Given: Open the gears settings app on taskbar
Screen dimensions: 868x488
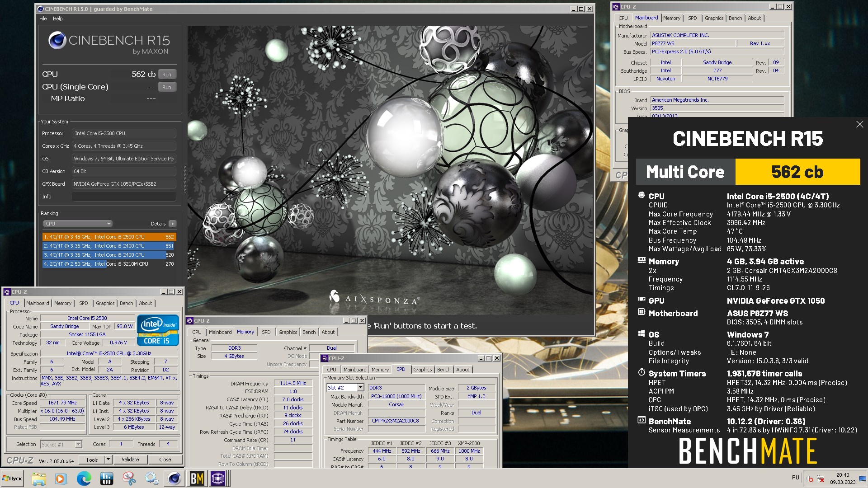Looking at the screenshot, I should (x=151, y=479).
